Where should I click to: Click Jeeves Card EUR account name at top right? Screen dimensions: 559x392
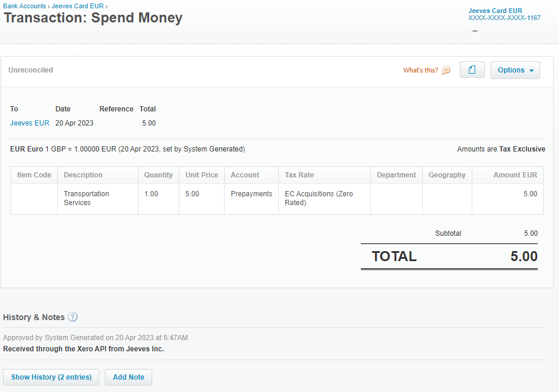495,11
